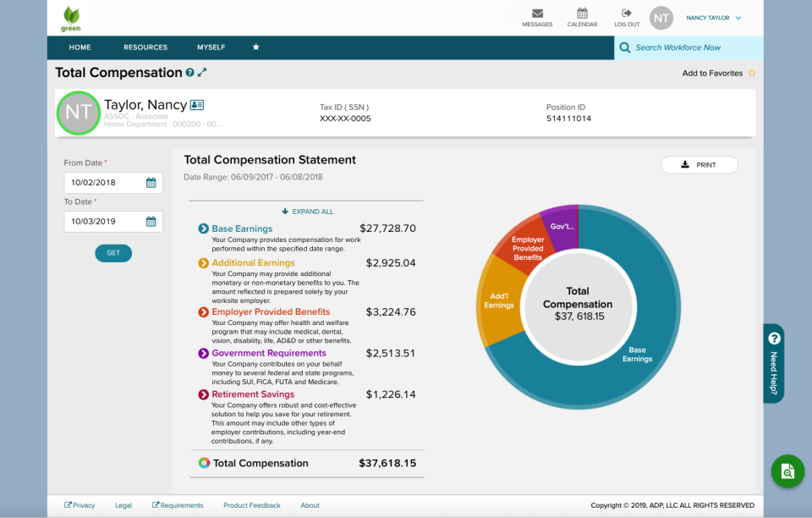This screenshot has width=812, height=518.
Task: Open the Messages envelope icon
Action: pos(537,13)
